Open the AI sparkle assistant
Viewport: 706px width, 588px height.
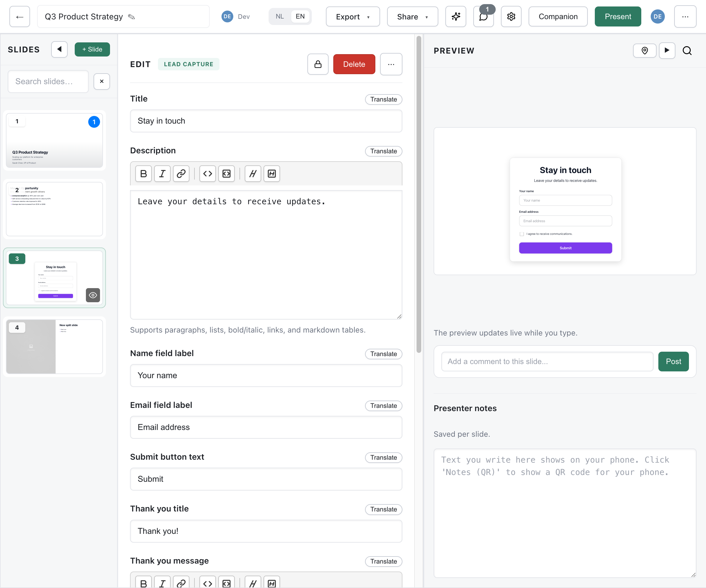tap(456, 16)
